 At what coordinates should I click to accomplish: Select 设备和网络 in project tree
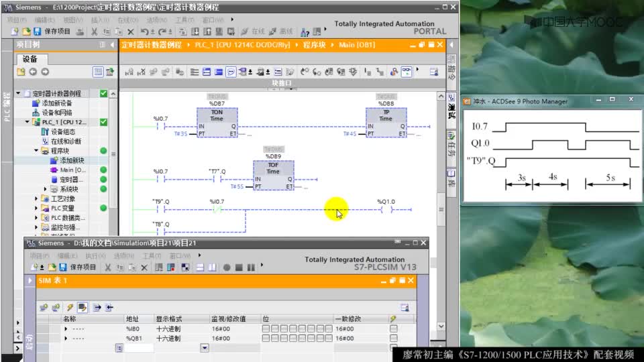[x=56, y=113]
